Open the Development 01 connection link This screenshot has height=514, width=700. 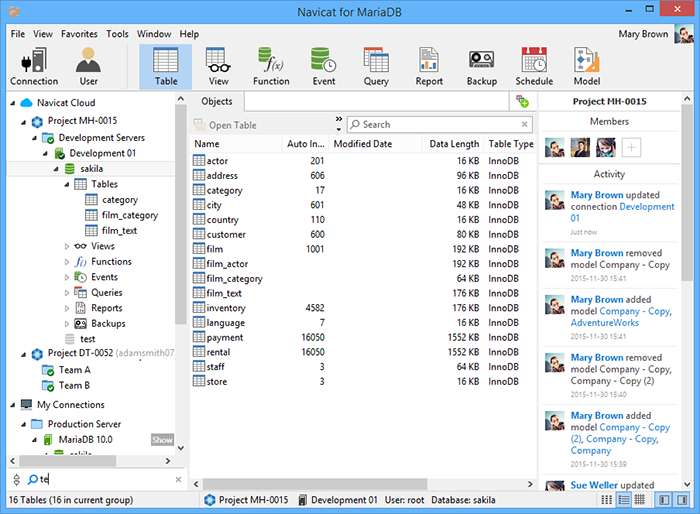[622, 213]
